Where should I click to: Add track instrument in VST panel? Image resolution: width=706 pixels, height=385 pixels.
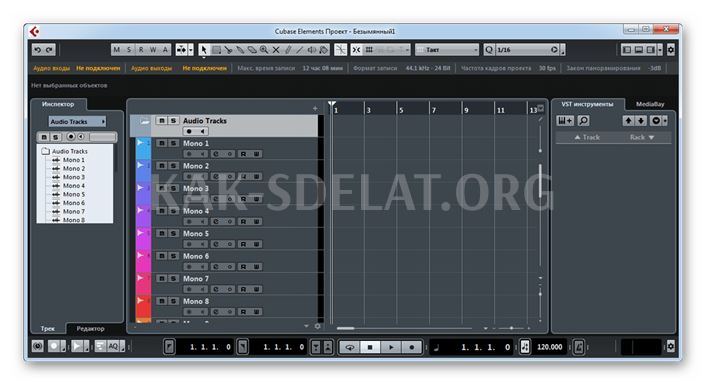click(x=565, y=121)
